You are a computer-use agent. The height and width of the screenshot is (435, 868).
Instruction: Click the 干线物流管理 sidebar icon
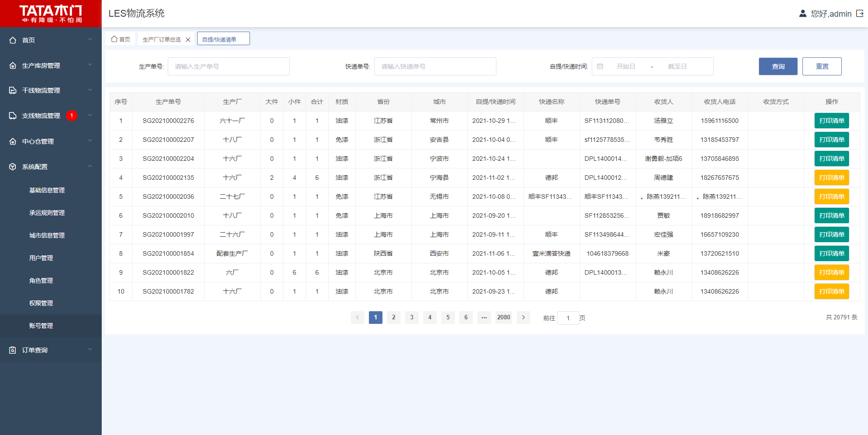[13, 90]
